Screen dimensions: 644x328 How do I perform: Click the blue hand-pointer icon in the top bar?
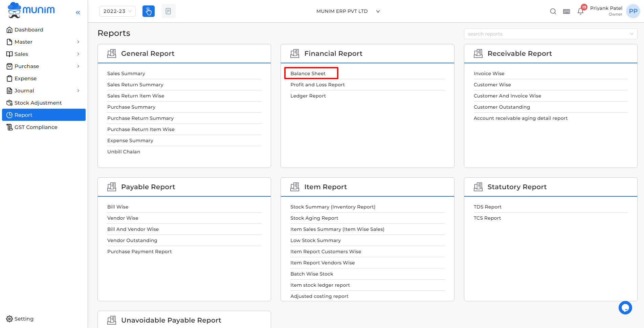coord(149,11)
